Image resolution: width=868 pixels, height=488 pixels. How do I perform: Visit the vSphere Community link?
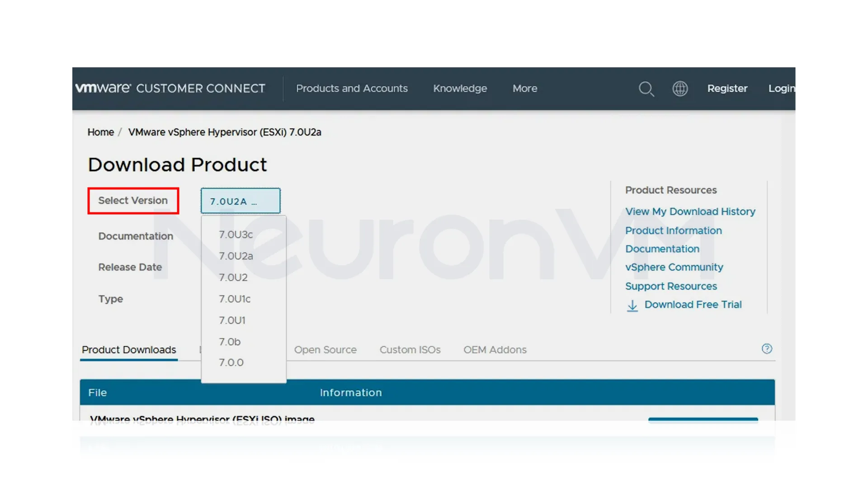coord(674,267)
